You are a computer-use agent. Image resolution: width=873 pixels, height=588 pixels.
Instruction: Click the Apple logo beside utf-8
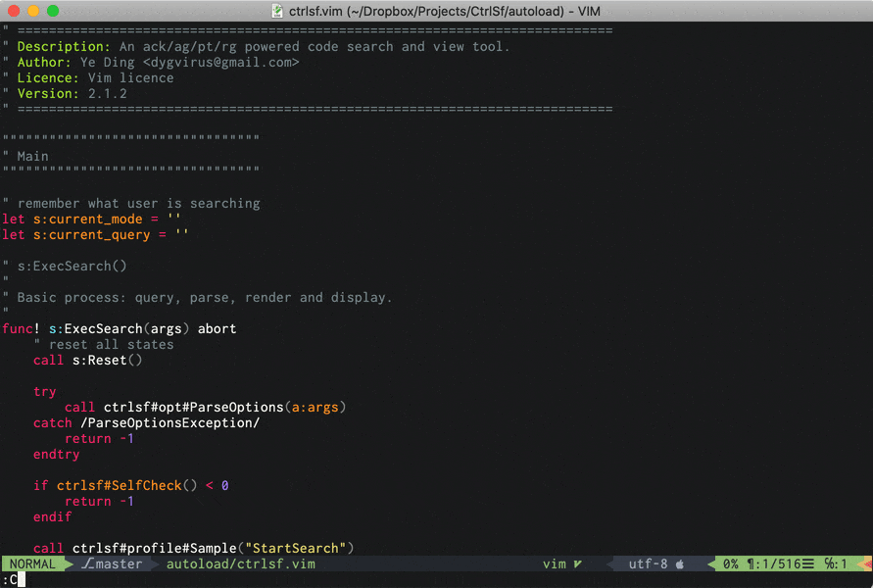679,563
